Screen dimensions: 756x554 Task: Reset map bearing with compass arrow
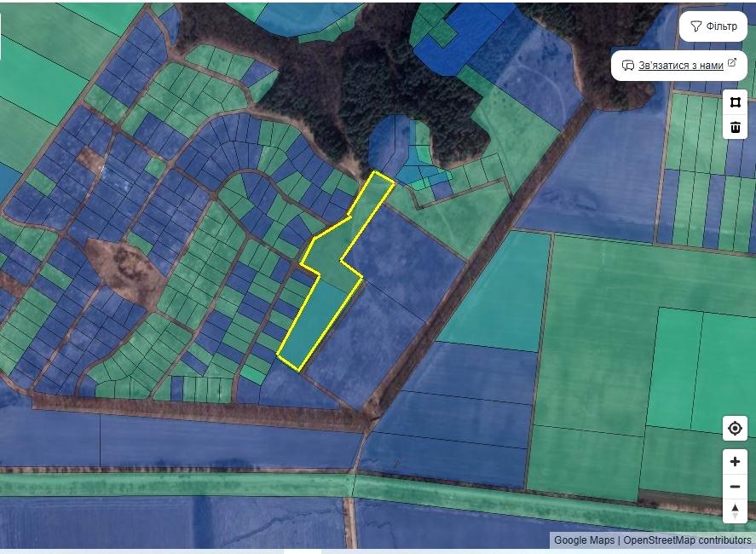point(735,511)
